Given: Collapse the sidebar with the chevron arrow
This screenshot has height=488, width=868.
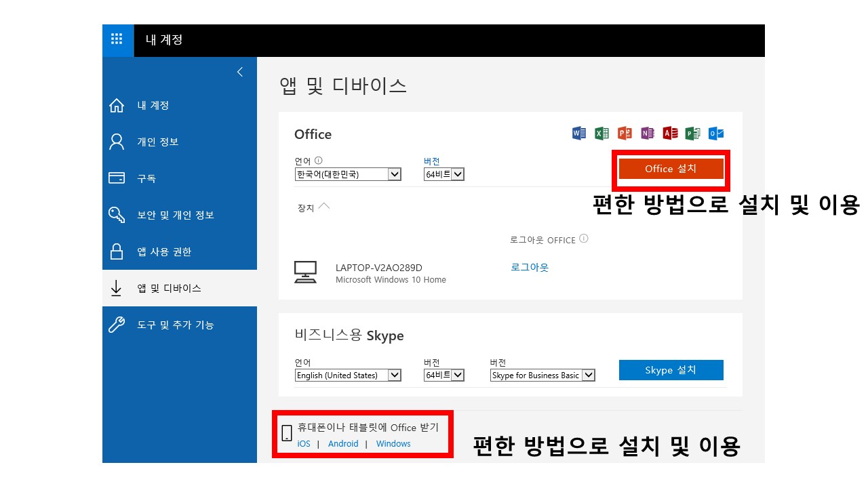Looking at the screenshot, I should [239, 72].
